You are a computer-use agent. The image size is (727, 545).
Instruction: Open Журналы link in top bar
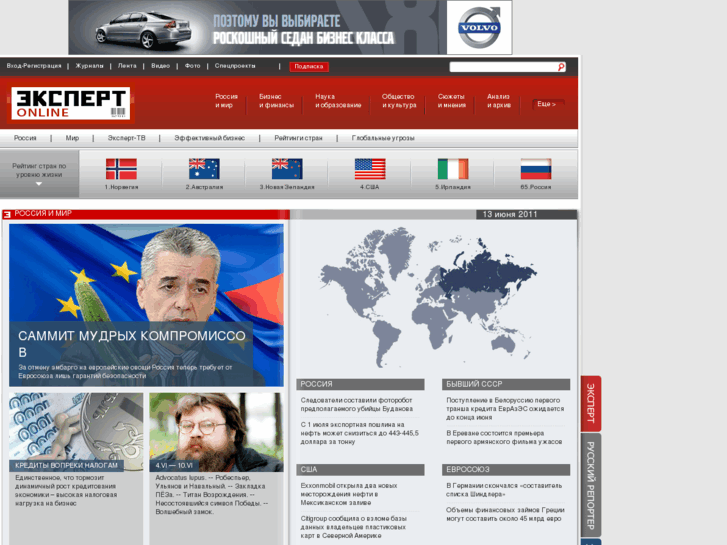click(89, 66)
